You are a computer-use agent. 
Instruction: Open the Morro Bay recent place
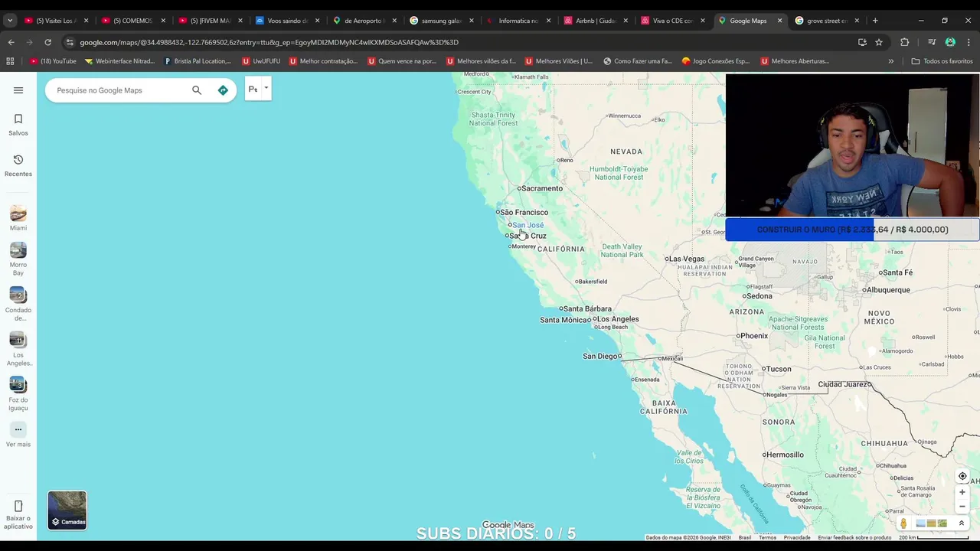18,259
